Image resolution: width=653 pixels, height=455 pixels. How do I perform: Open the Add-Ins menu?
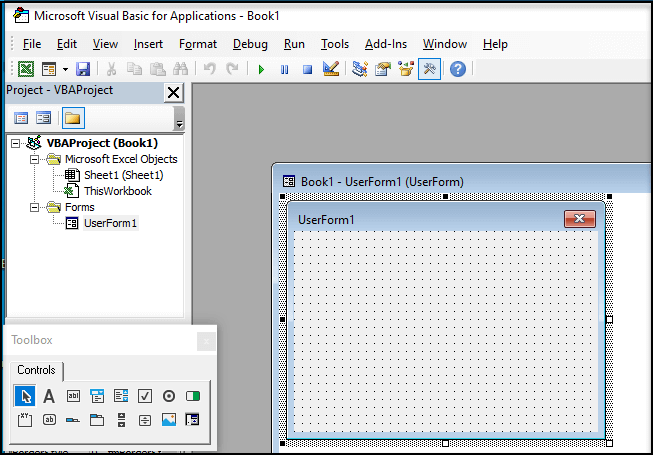pos(386,44)
